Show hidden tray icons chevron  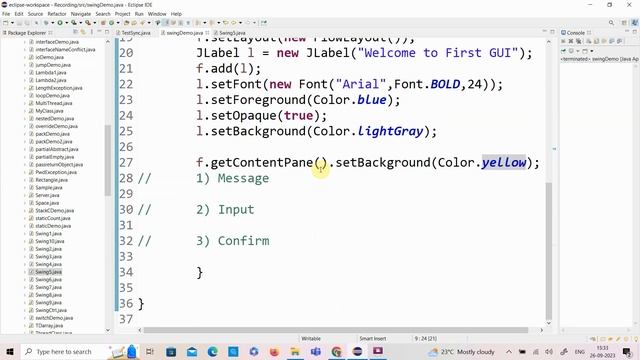(x=509, y=351)
